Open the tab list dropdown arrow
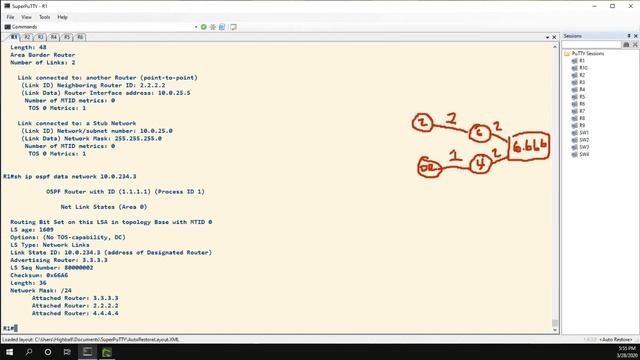This screenshot has width=640, height=360. (547, 37)
